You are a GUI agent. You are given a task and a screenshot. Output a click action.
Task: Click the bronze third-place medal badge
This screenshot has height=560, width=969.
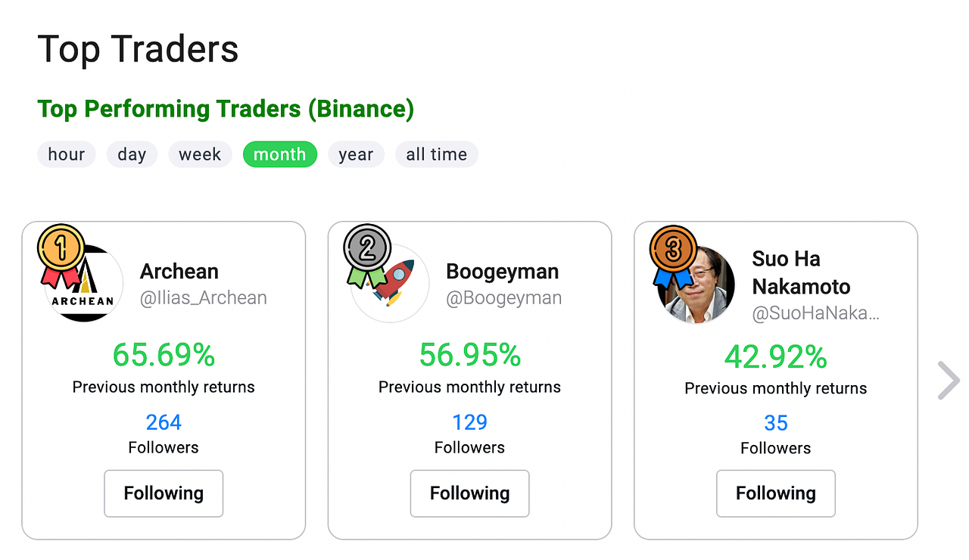pos(674,256)
